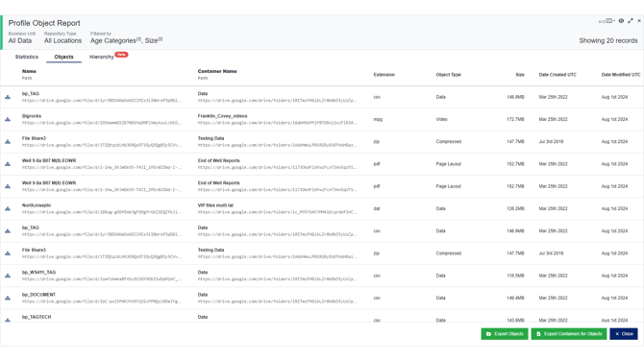Sort by the Size column header

[520, 75]
